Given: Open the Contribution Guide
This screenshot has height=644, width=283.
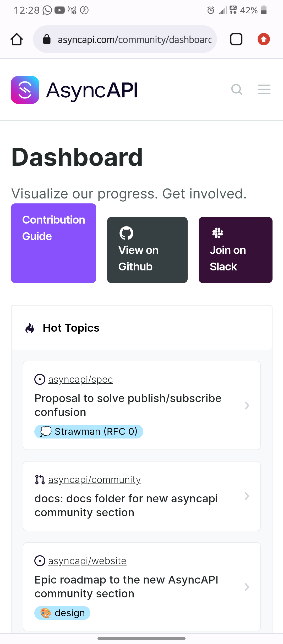Looking at the screenshot, I should 53,243.
